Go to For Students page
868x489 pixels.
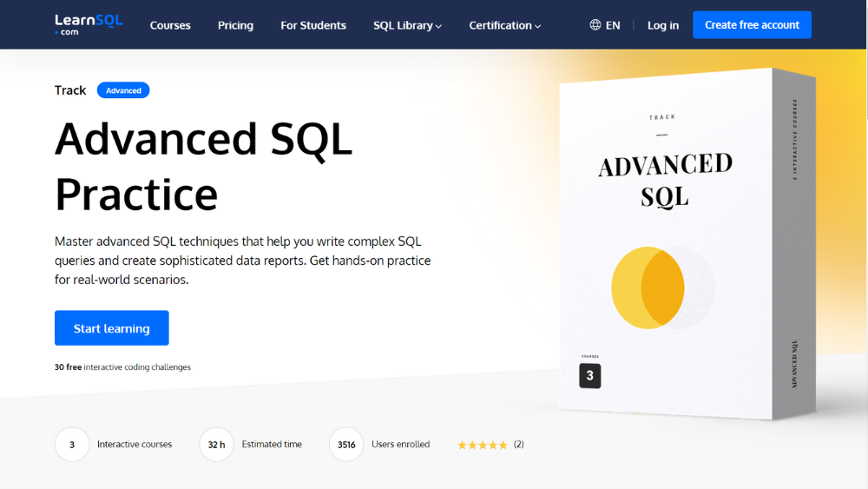click(312, 25)
